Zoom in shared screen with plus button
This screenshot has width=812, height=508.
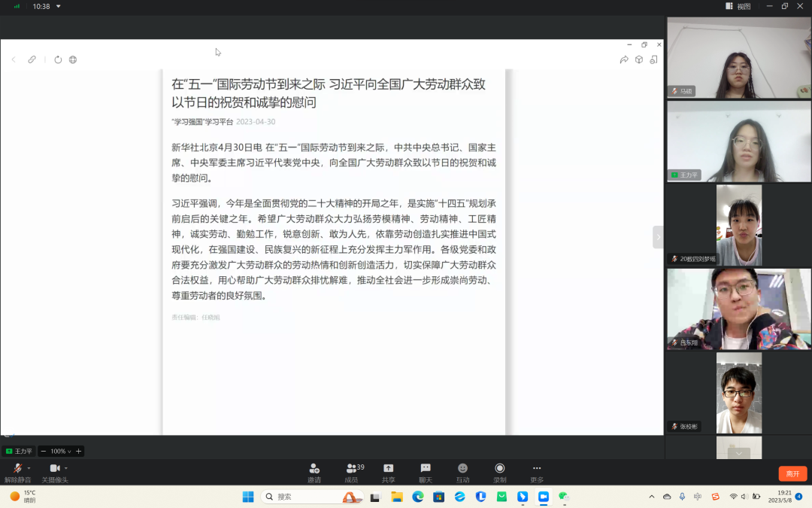tap(79, 451)
